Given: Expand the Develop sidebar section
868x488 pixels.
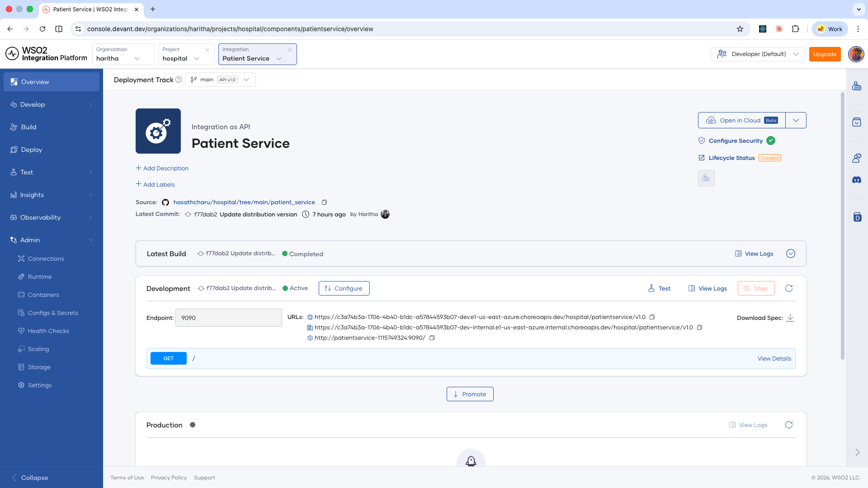Looking at the screenshot, I should click(x=52, y=104).
